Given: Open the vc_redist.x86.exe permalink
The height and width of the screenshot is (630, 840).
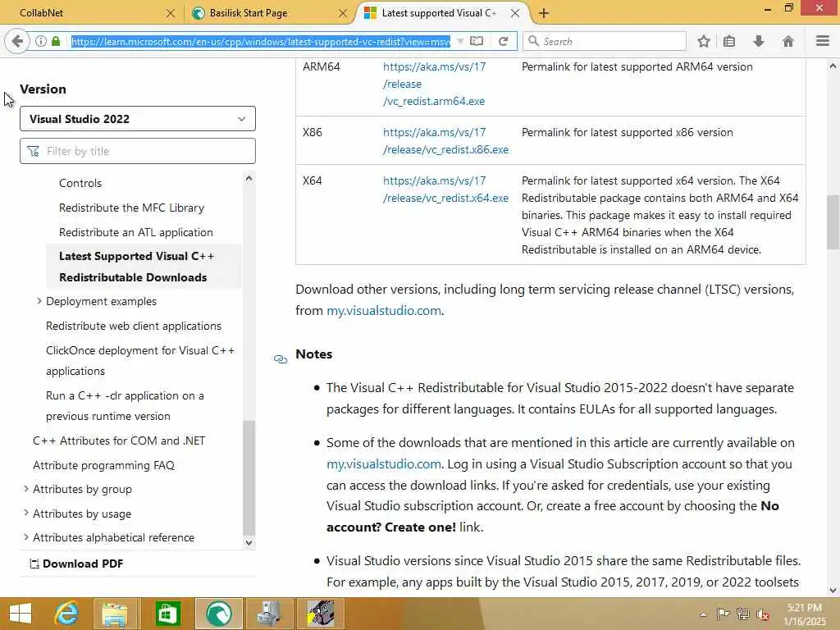Looking at the screenshot, I should click(445, 141).
